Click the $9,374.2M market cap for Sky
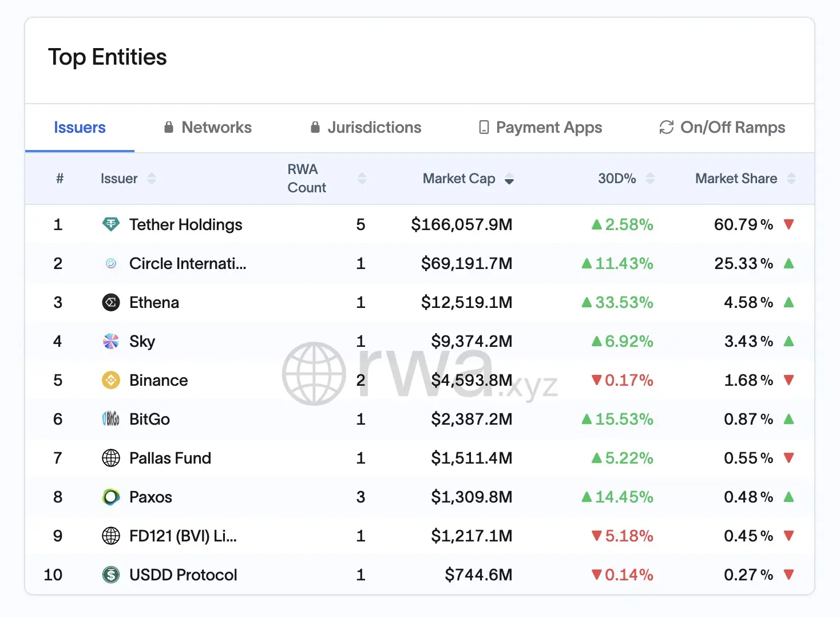Screen dimensions: 840x617 472,341
